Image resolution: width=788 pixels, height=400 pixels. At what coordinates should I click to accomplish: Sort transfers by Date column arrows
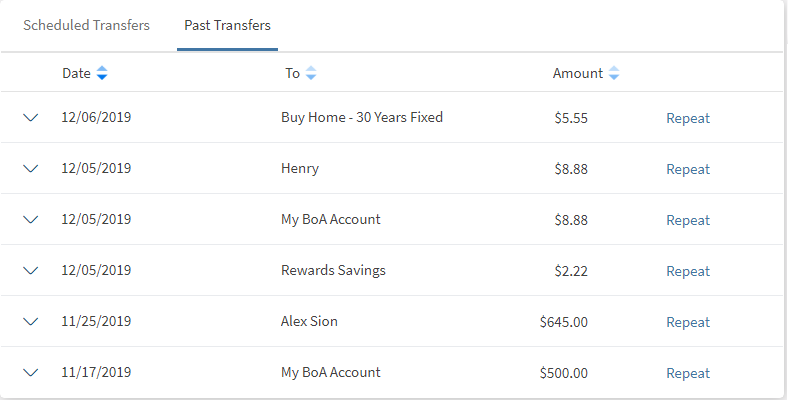102,73
